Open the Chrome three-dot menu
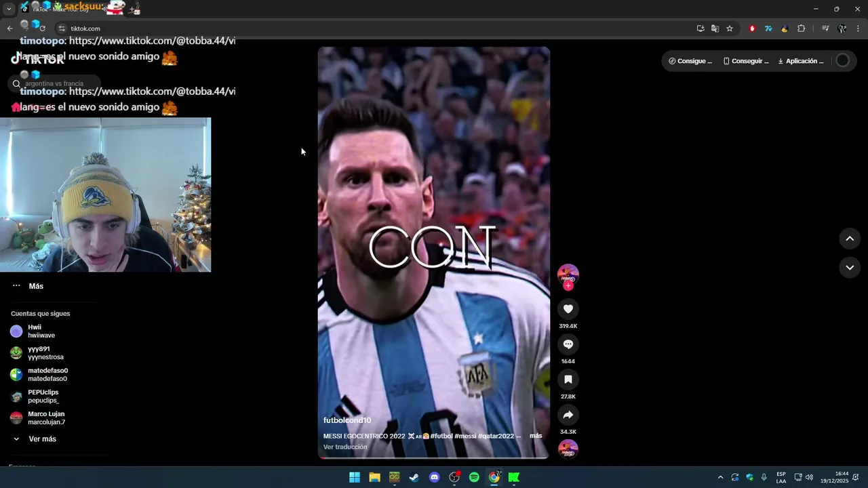 coord(859,28)
